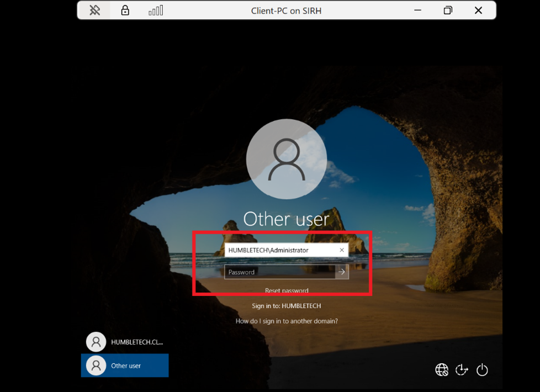Minimize the Client-PC remote session window
Screen dimensions: 540x392
pos(418,10)
